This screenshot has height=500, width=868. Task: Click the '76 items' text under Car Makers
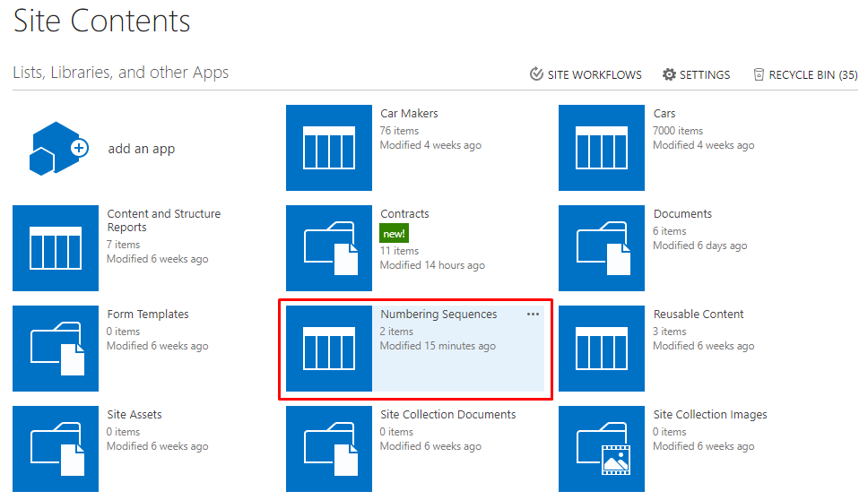pos(399,131)
